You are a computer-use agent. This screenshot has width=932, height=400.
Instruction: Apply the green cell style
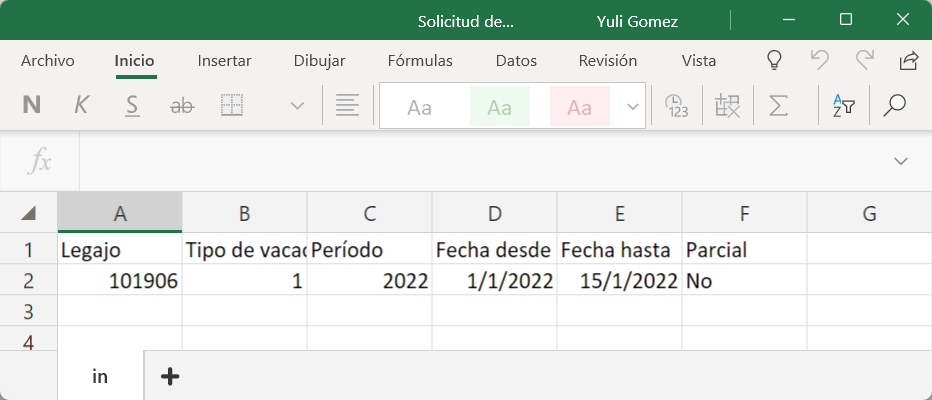pos(499,107)
